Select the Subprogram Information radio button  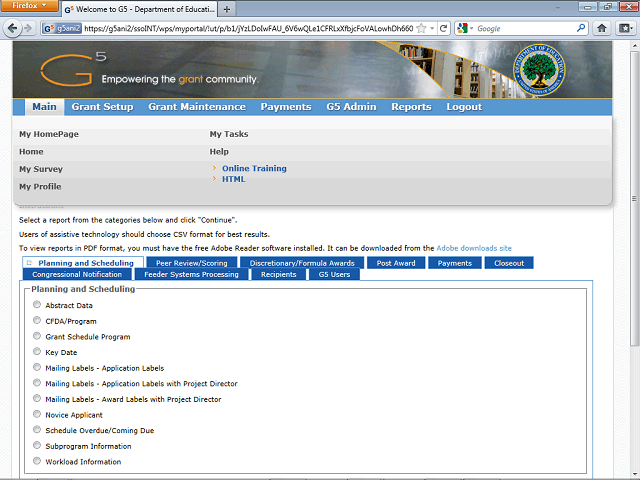[x=37, y=445]
